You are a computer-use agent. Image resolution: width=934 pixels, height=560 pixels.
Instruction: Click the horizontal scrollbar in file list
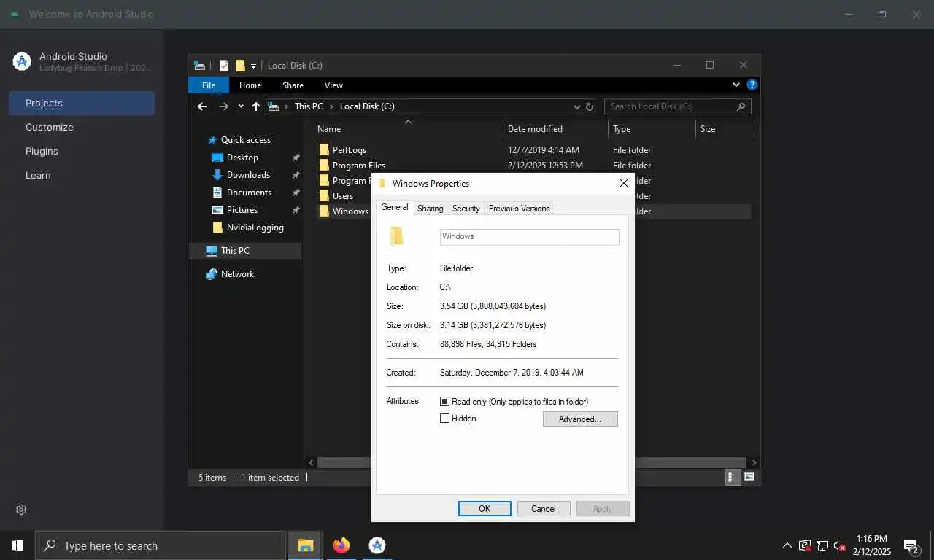coord(532,462)
